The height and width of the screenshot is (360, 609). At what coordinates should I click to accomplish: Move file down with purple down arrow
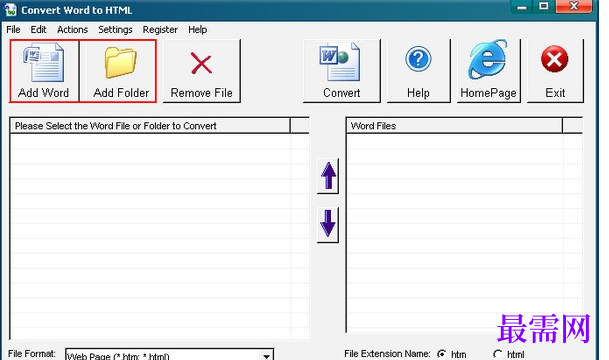click(x=328, y=224)
